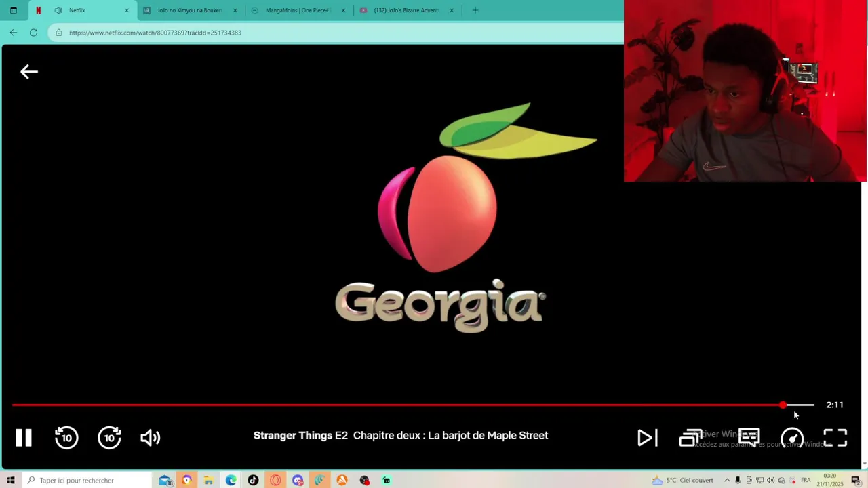Launch File Explorer from taskbar
This screenshot has height=488, width=868.
tap(209, 480)
